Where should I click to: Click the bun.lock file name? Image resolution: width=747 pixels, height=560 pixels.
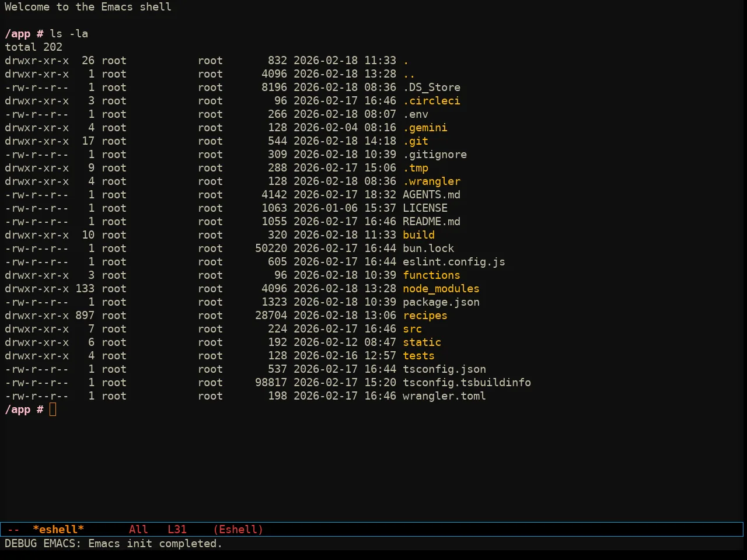tap(429, 249)
